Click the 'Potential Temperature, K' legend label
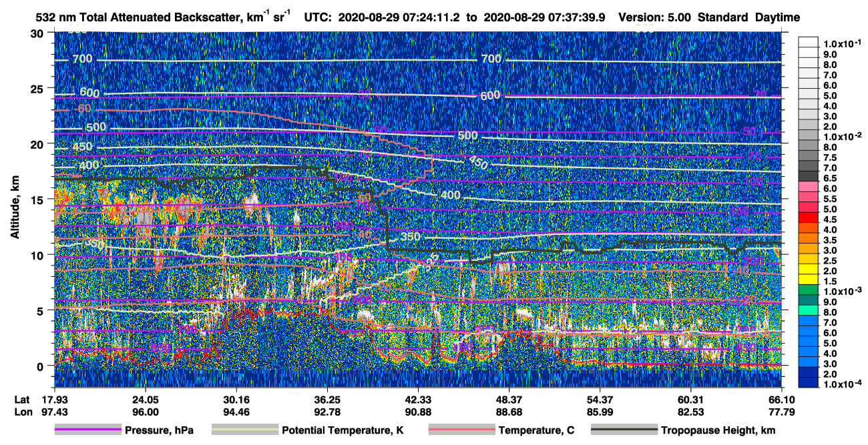 pyautogui.click(x=343, y=431)
